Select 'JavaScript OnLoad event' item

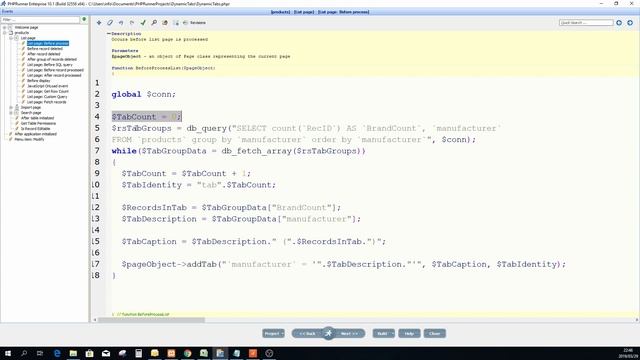click(x=48, y=86)
